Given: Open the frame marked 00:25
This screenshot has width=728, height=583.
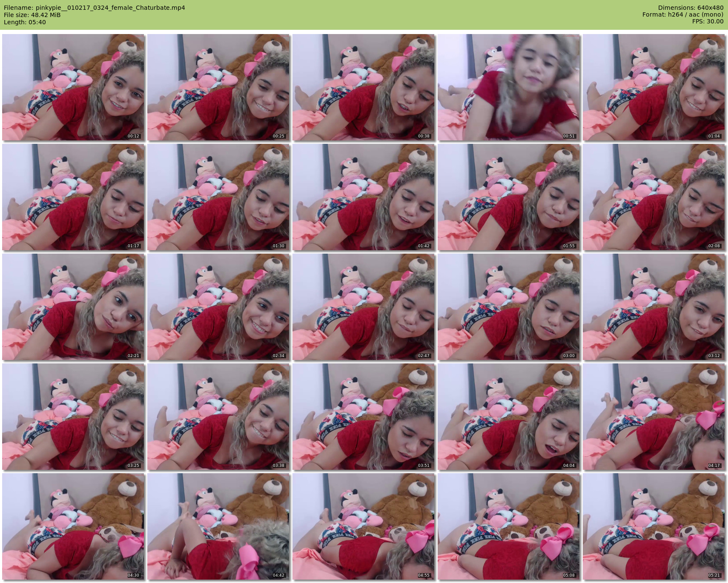Looking at the screenshot, I should 218,87.
